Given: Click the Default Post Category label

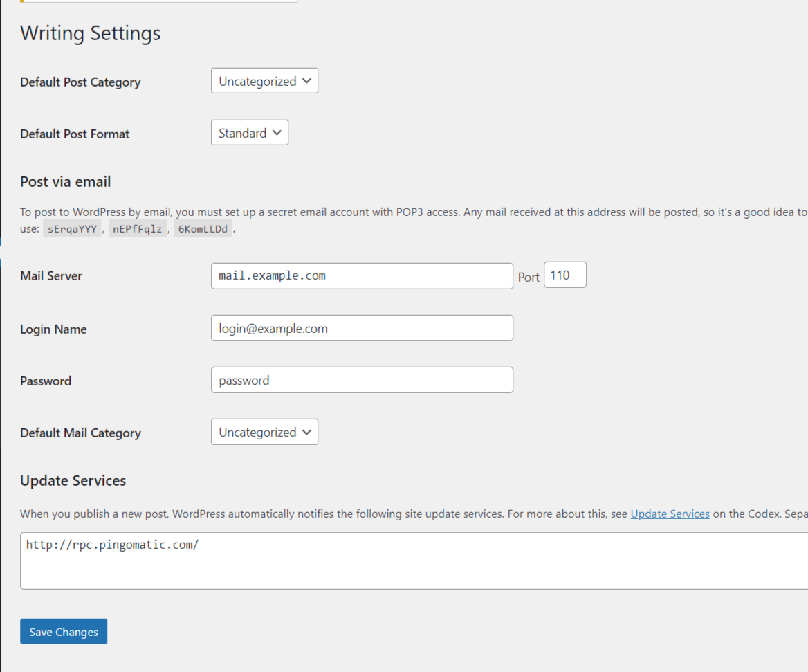Looking at the screenshot, I should pyautogui.click(x=80, y=82).
